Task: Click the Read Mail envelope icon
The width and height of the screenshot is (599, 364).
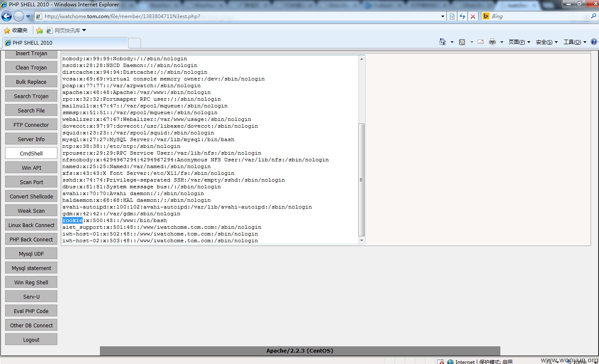Action: [x=481, y=42]
